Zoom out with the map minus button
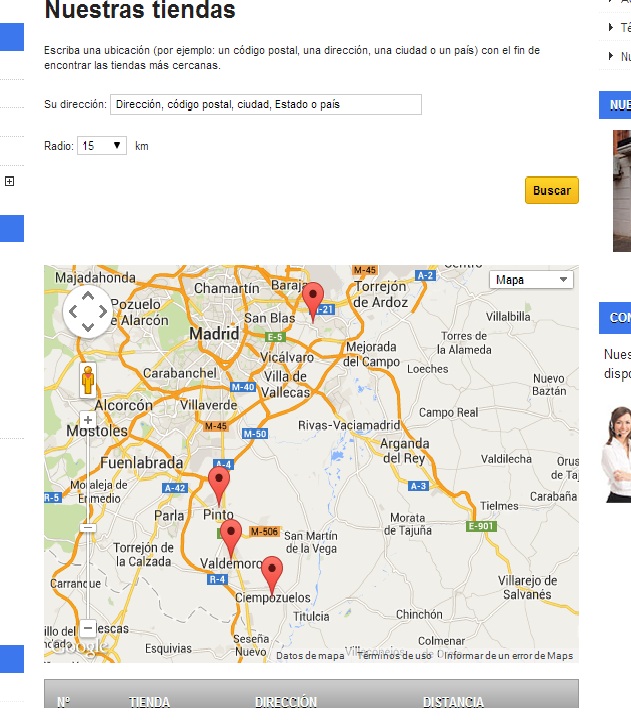This screenshot has height=720, width=631. pos(88,628)
